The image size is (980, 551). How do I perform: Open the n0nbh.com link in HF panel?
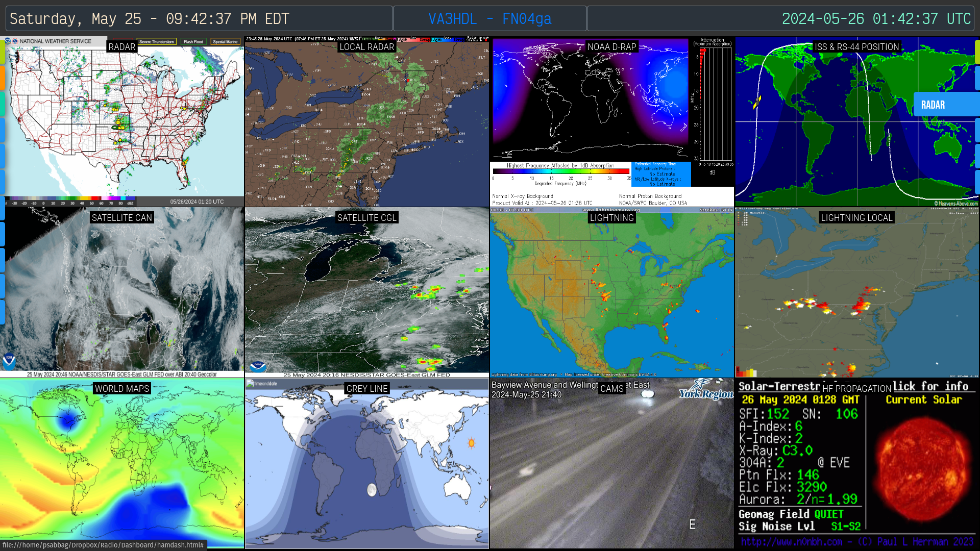pyautogui.click(x=791, y=542)
